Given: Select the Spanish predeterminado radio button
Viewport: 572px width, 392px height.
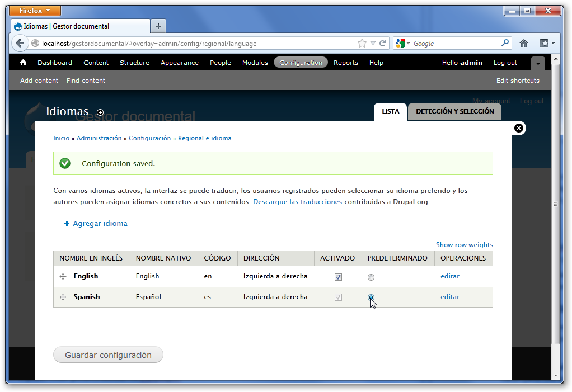Looking at the screenshot, I should [x=371, y=297].
